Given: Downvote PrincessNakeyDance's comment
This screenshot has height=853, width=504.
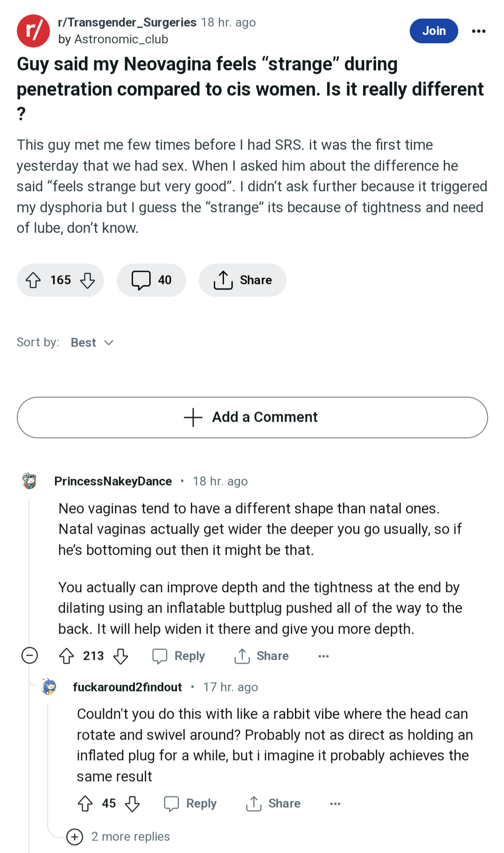Looking at the screenshot, I should [x=121, y=656].
